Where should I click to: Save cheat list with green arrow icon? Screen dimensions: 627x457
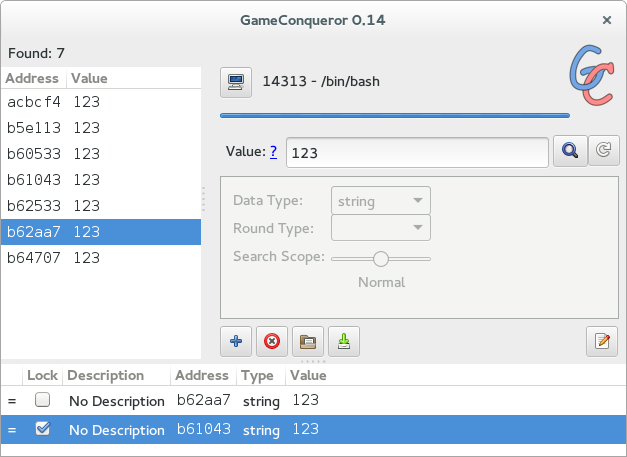pos(344,341)
